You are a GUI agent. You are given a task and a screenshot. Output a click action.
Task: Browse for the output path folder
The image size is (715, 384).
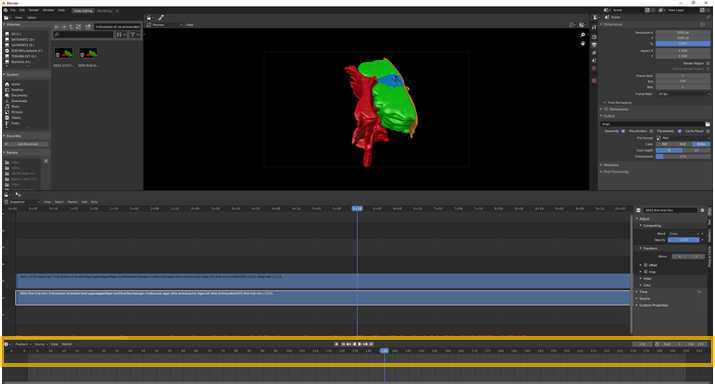[x=708, y=124]
